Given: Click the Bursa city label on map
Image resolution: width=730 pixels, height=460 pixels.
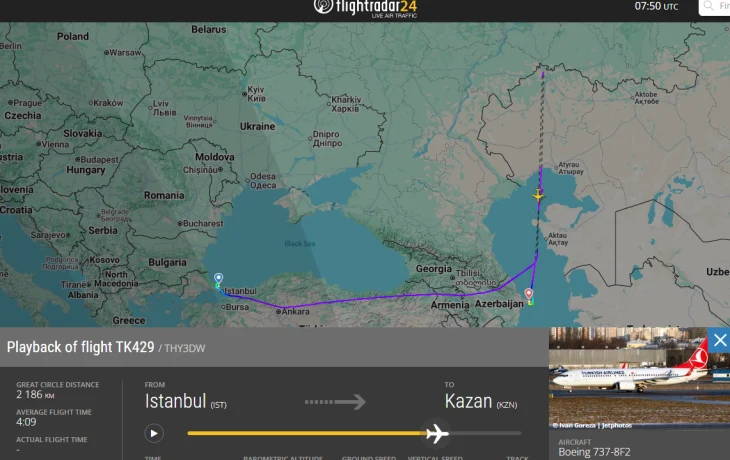Looking at the screenshot, I should (x=237, y=307).
